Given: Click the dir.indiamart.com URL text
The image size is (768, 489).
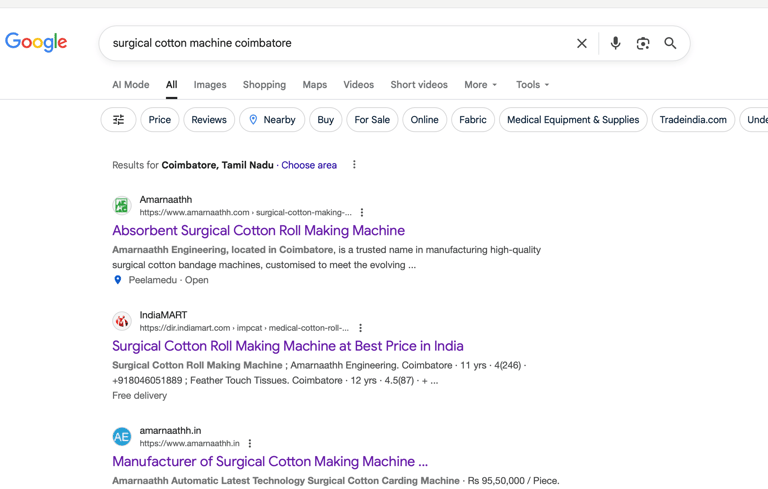Looking at the screenshot, I should tap(244, 328).
